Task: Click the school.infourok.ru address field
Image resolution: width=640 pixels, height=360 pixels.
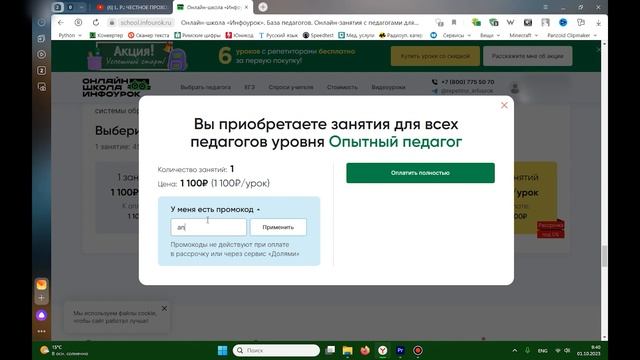Action: [x=146, y=22]
